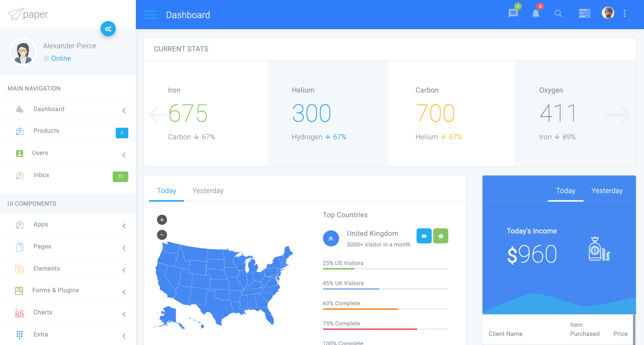Expand the Pages menu in the sidebar
The height and width of the screenshot is (345, 644).
coord(124,248)
